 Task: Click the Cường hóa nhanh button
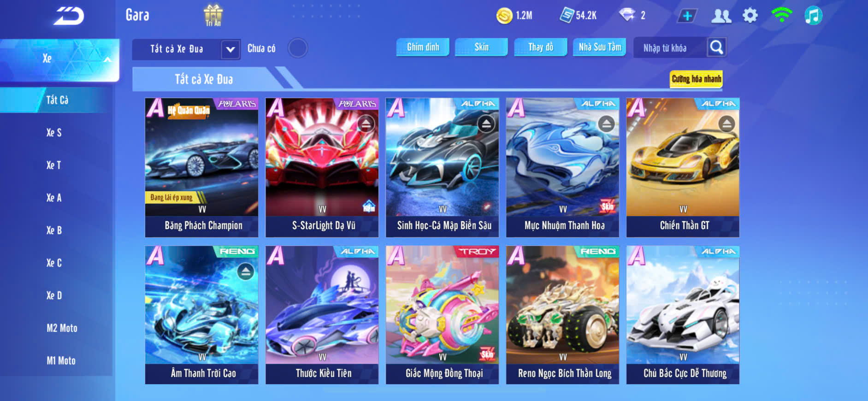point(696,79)
